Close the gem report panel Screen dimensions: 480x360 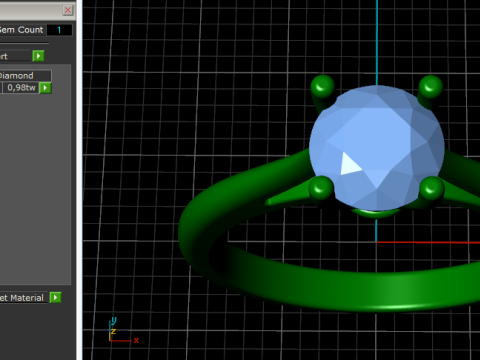[x=68, y=10]
